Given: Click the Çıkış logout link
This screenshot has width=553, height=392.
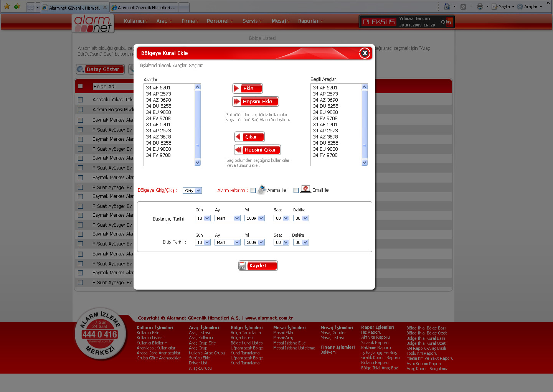Looking at the screenshot, I should tap(446, 22).
